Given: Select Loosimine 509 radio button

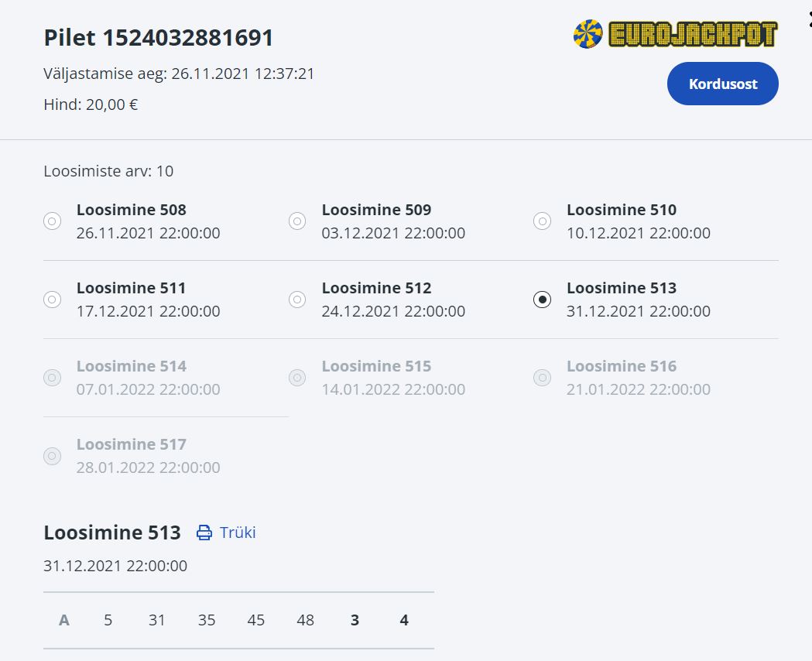Looking at the screenshot, I should point(297,221).
